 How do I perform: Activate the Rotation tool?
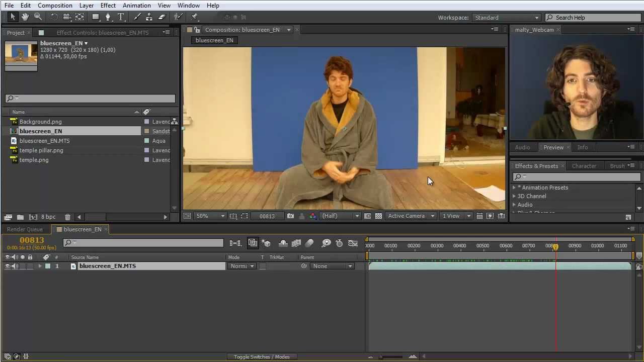(54, 17)
